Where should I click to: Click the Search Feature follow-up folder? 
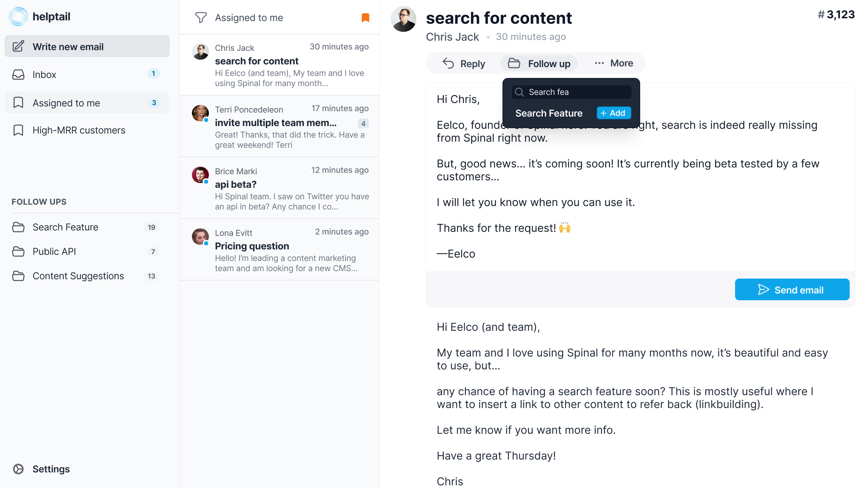coord(65,226)
